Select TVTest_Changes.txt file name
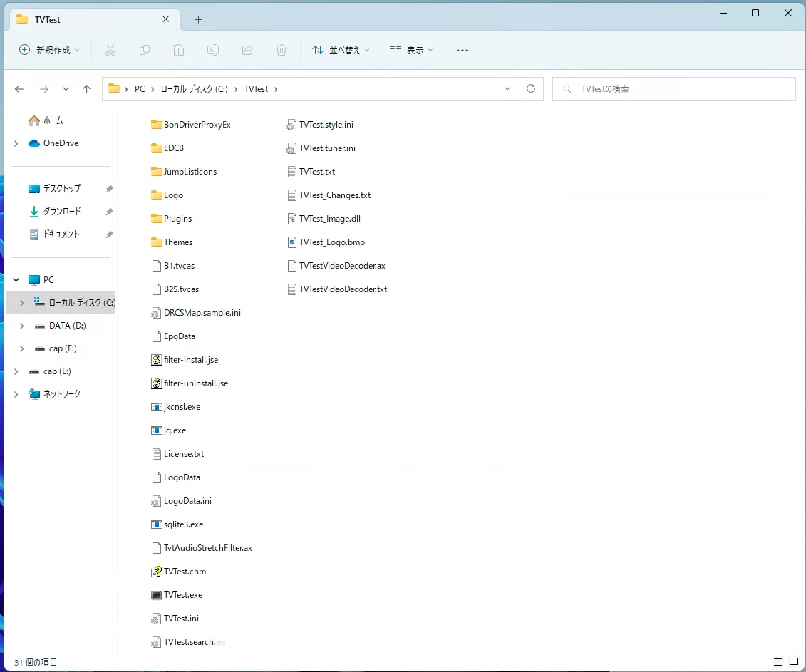 335,195
